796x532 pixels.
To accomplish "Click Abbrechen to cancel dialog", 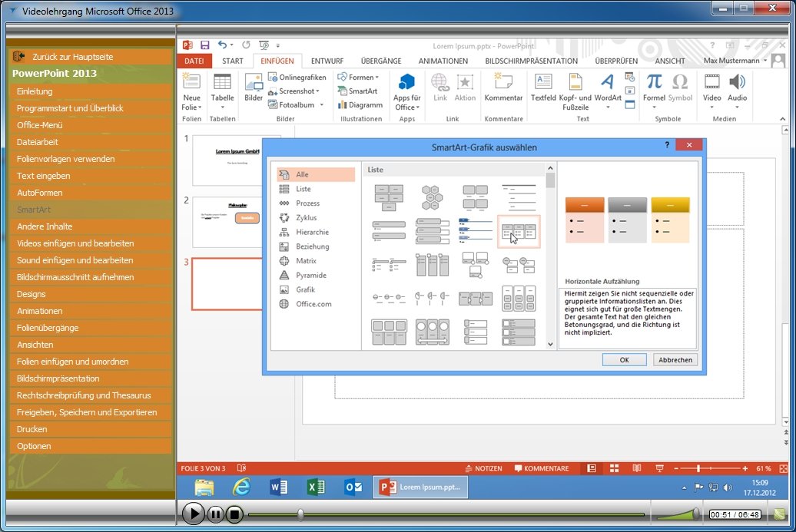I will (x=675, y=359).
